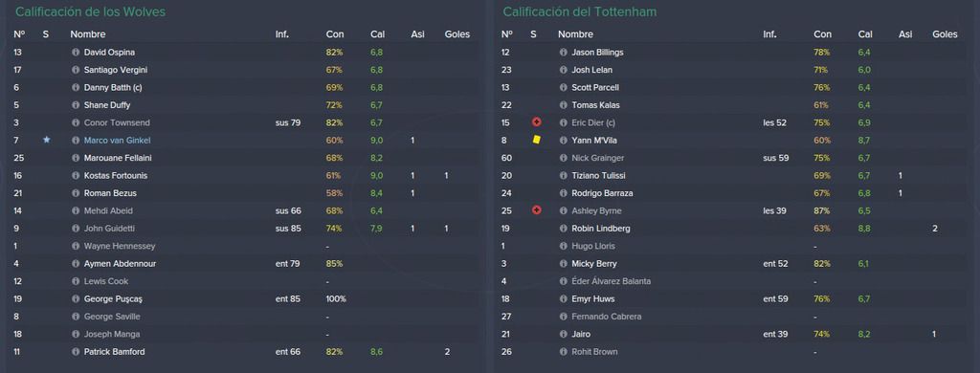This screenshot has width=980, height=373.
Task: Click info icon next to David Ospina
Action: click(76, 53)
